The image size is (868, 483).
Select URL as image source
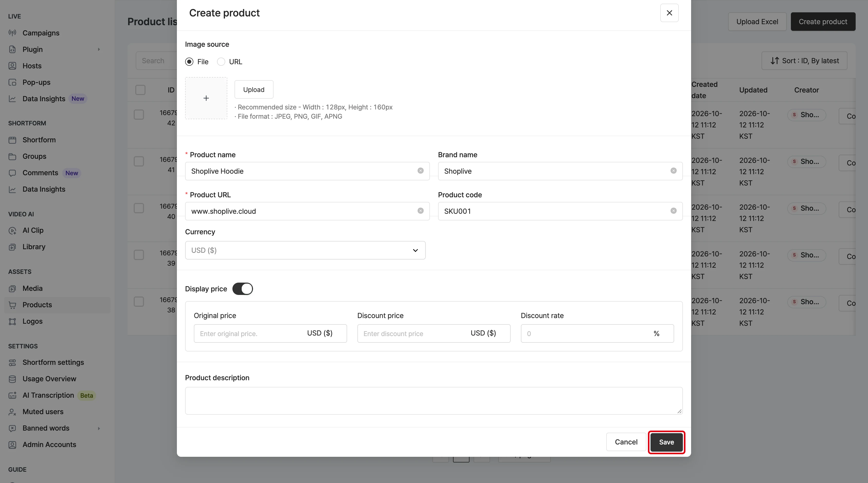pos(221,62)
